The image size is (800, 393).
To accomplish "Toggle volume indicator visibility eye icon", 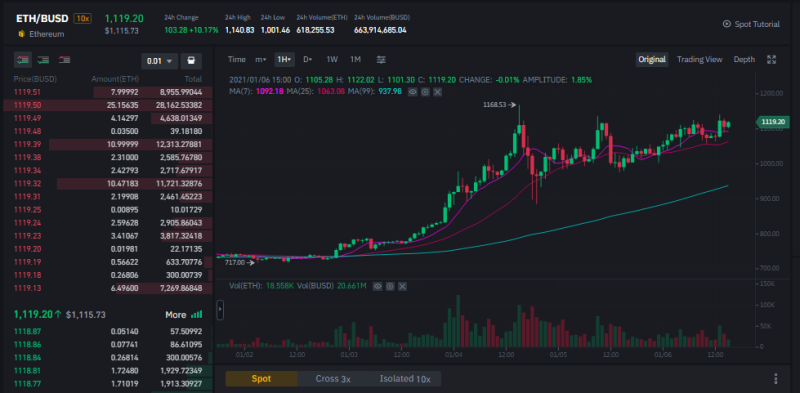I will tap(378, 286).
